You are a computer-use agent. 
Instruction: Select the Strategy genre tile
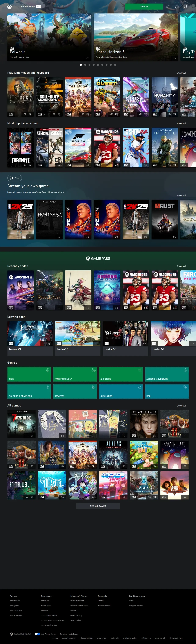pyautogui.click(x=75, y=392)
